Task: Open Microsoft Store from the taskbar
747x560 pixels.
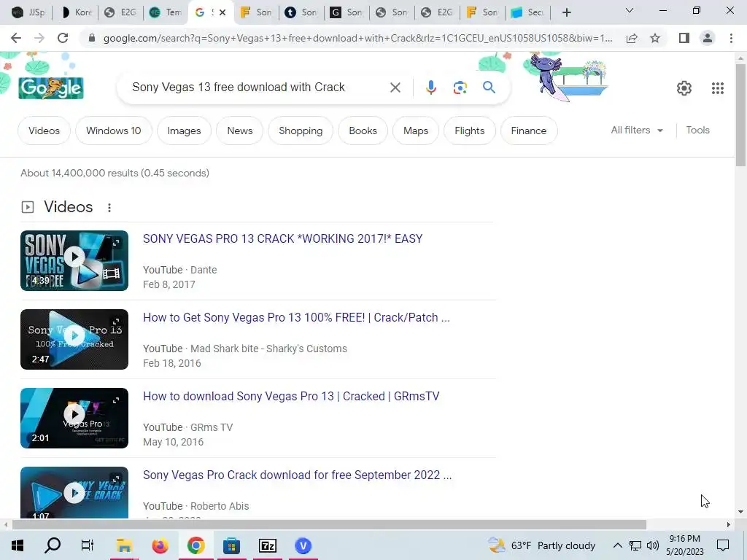Action: click(231, 545)
